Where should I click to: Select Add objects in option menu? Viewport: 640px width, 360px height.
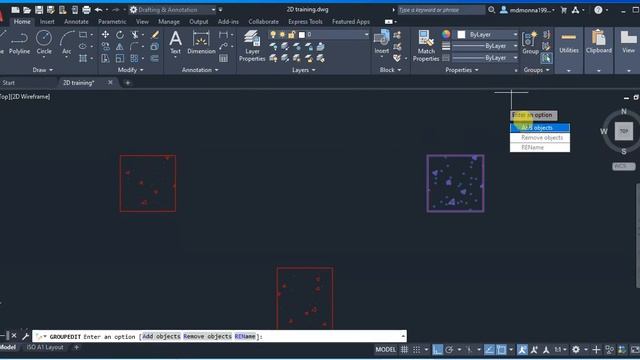click(540, 128)
